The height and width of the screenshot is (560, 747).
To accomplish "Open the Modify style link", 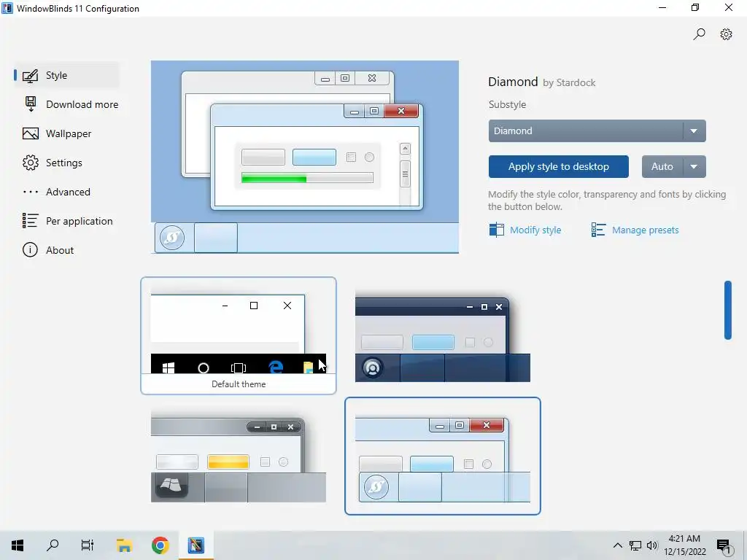I will tap(535, 230).
